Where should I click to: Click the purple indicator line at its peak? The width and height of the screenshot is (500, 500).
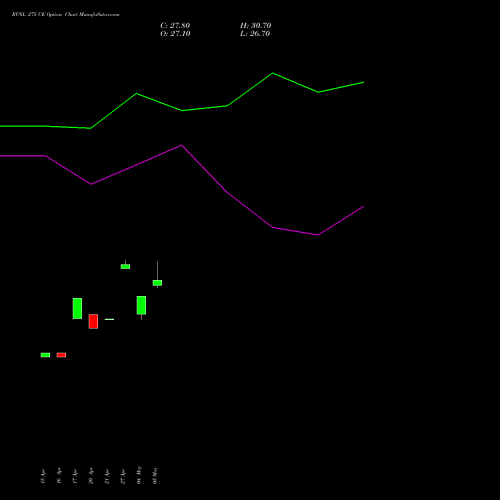[x=181, y=145]
